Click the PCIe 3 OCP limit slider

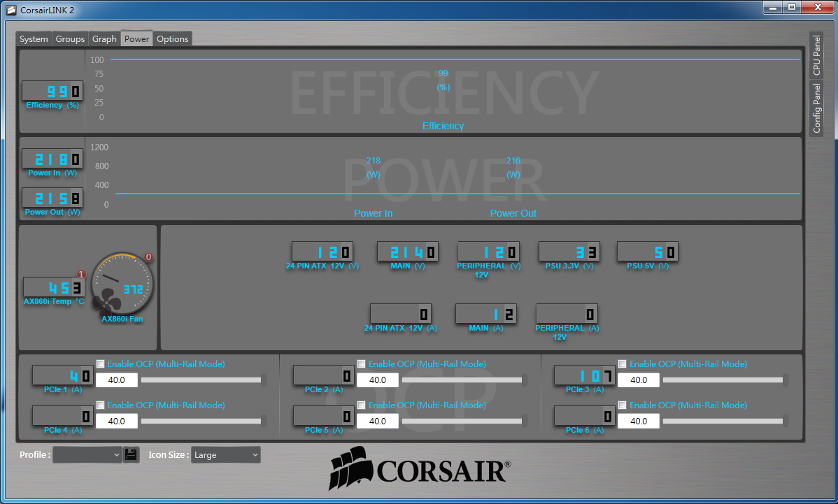click(x=725, y=380)
